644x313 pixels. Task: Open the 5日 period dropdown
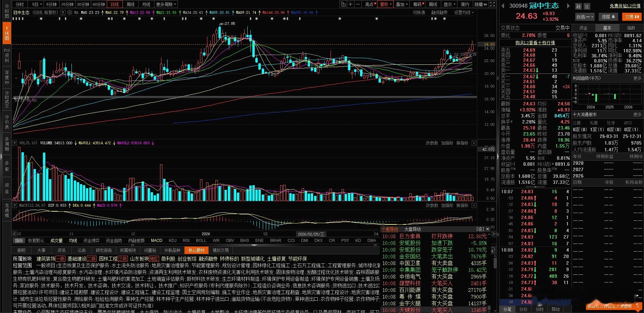point(37,4)
